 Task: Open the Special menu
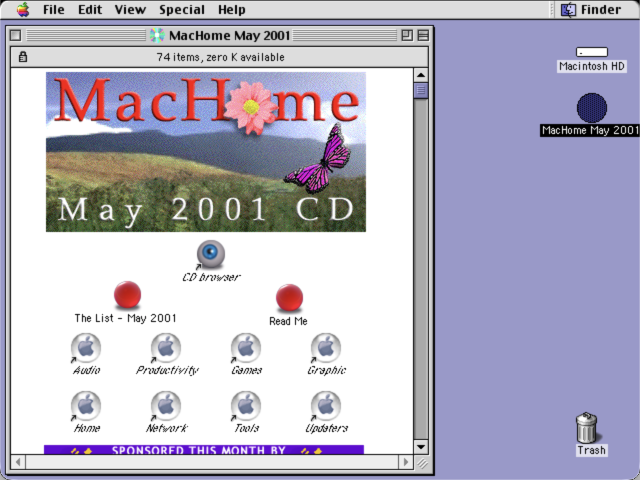pos(182,9)
